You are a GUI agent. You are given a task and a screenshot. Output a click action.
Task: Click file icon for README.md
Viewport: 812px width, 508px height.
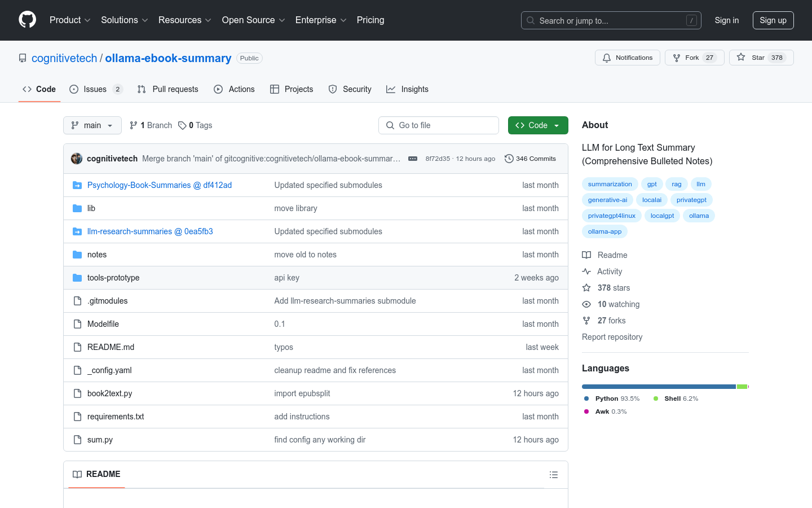click(77, 347)
